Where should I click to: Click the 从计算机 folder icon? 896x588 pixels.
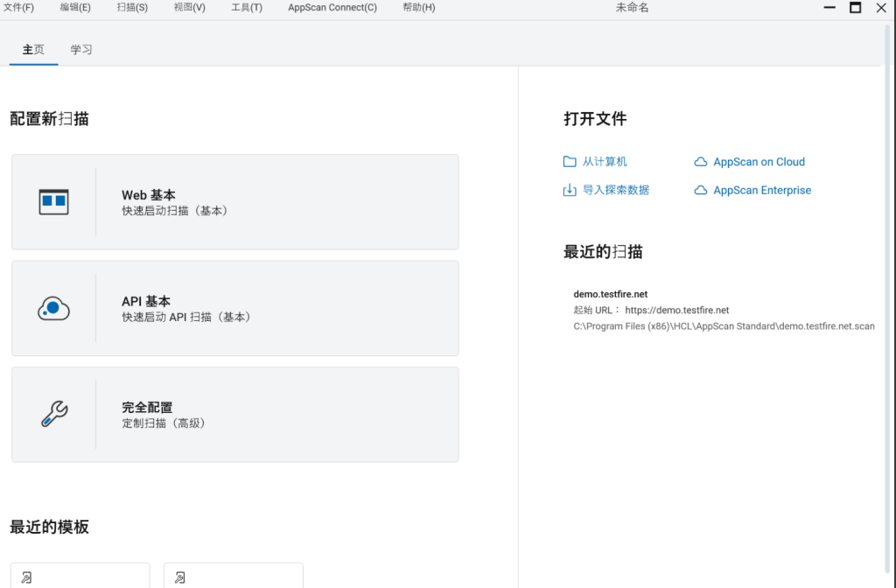[x=570, y=161]
